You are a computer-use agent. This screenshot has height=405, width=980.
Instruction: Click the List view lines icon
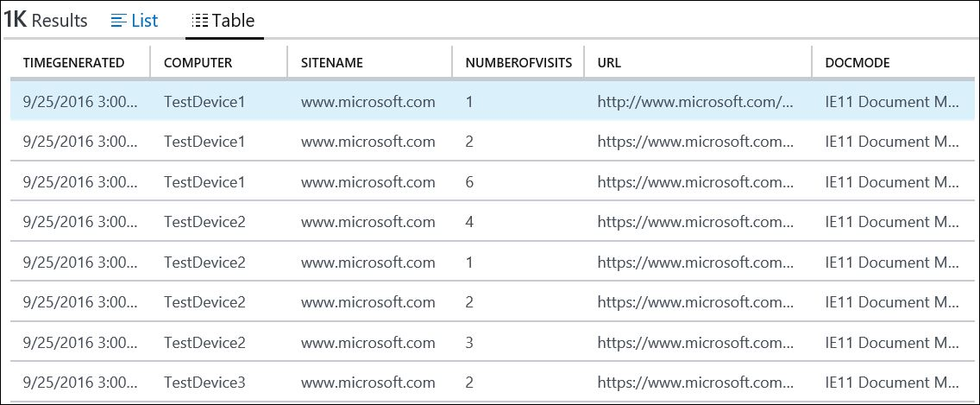click(x=119, y=21)
